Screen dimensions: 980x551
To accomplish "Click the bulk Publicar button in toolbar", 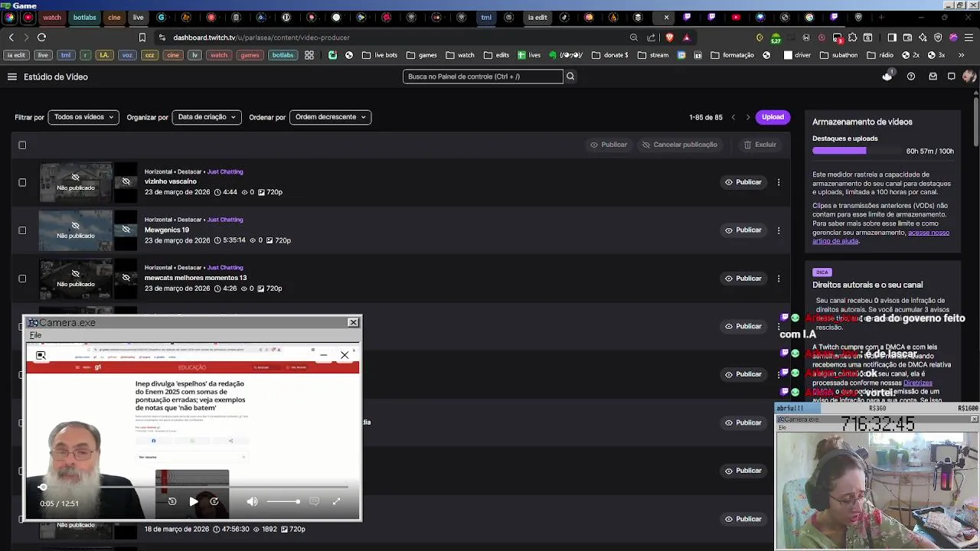I will [608, 145].
